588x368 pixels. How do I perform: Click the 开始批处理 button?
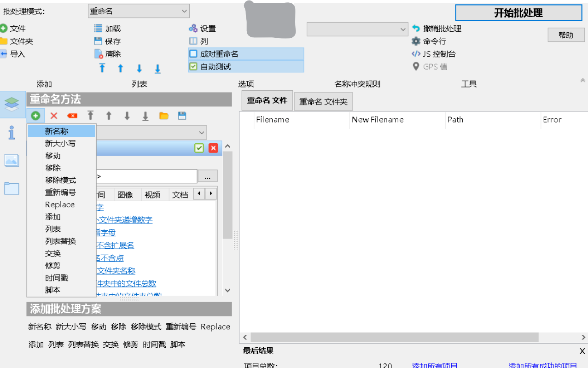pyautogui.click(x=518, y=13)
